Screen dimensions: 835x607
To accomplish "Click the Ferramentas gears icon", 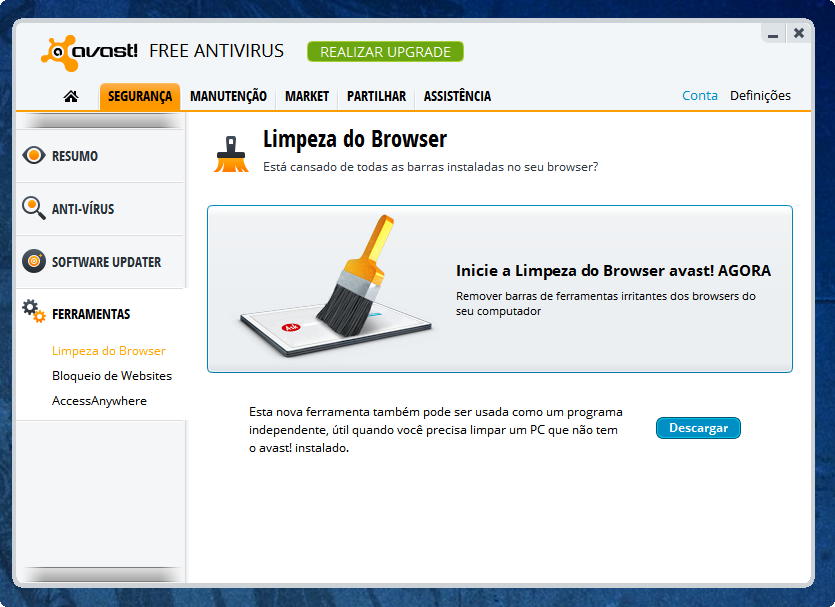I will pos(34,311).
